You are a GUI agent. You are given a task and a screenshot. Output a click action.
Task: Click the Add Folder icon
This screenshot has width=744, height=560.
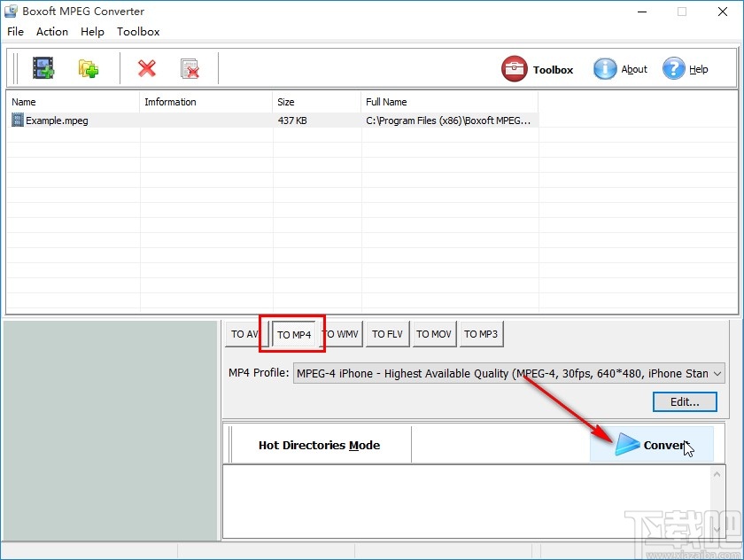tap(87, 67)
